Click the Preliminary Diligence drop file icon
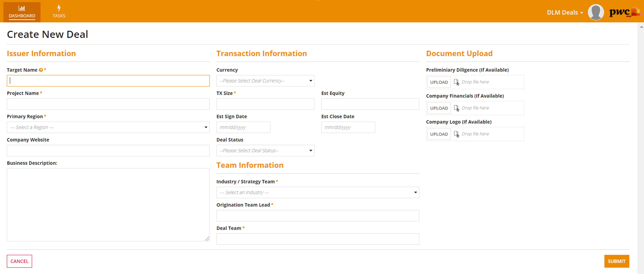 [x=457, y=82]
